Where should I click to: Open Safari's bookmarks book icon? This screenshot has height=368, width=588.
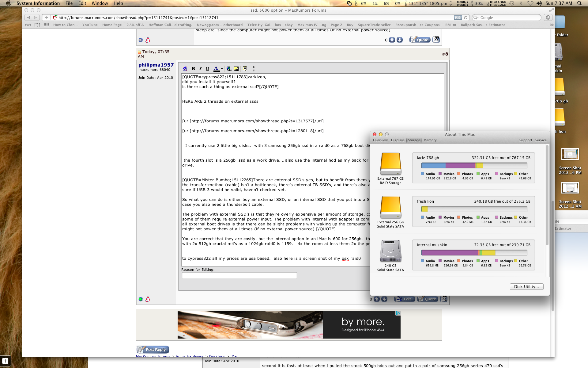[37, 25]
